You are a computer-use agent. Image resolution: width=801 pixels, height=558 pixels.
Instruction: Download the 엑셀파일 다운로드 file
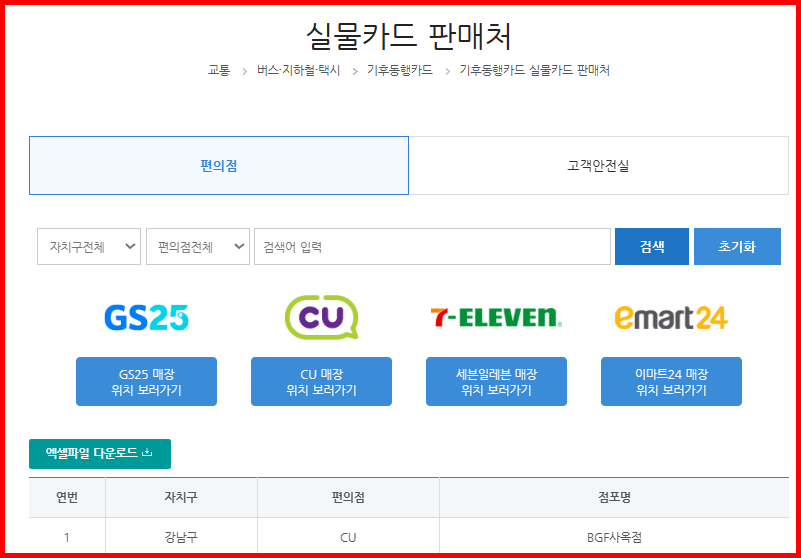click(x=100, y=454)
